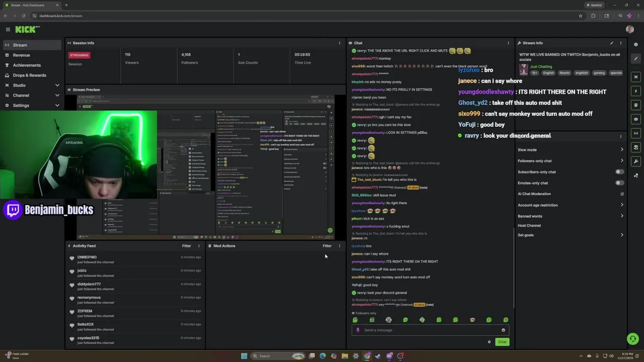The image size is (644, 362).
Task: Click the note icon in the right rail
Action: pyautogui.click(x=636, y=105)
